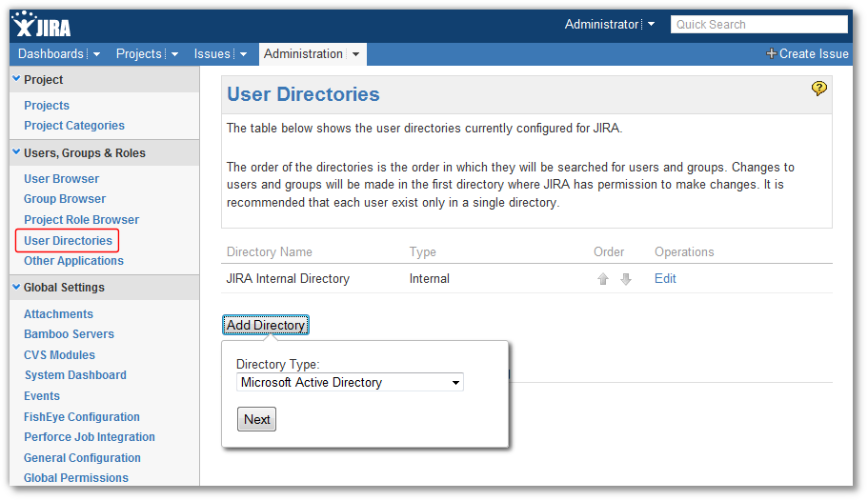Image resolution: width=868 pixels, height=501 pixels.
Task: Collapse the Project sidebar section
Action: tap(16, 79)
